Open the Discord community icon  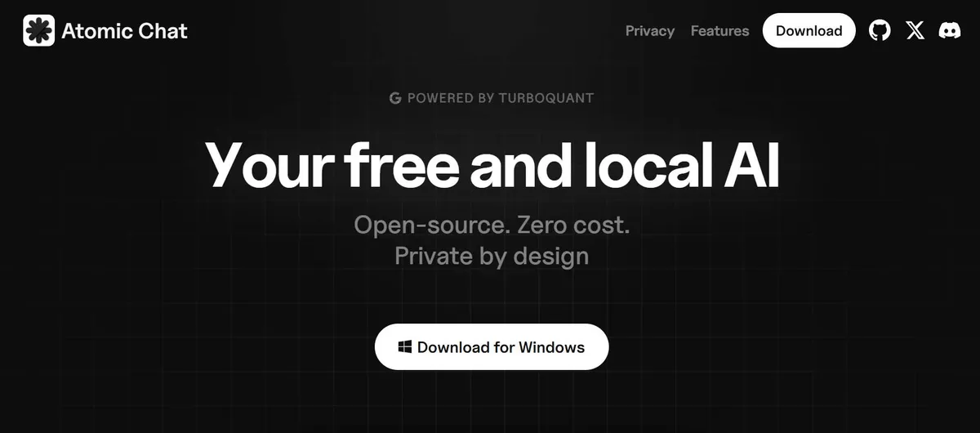(x=950, y=31)
